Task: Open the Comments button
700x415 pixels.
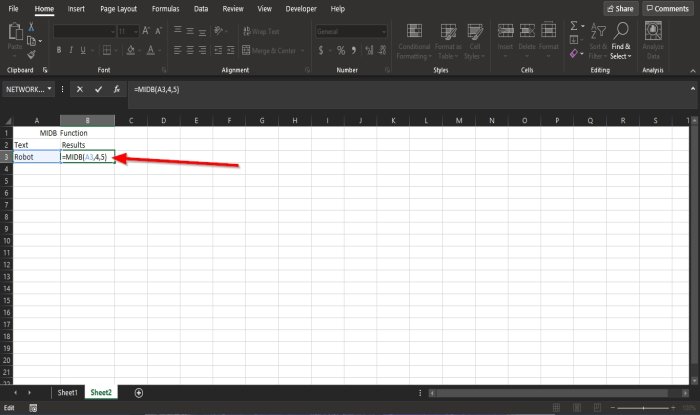Action: pyautogui.click(x=668, y=8)
